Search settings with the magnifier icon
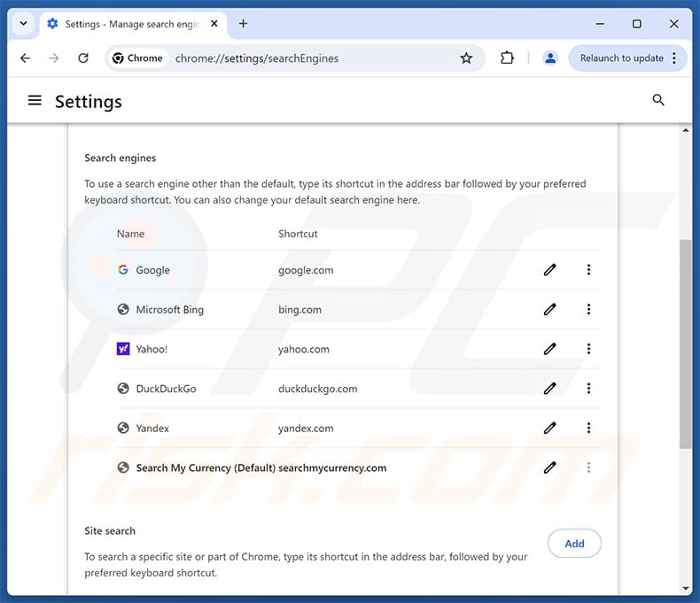Image resolution: width=700 pixels, height=603 pixels. [x=658, y=100]
